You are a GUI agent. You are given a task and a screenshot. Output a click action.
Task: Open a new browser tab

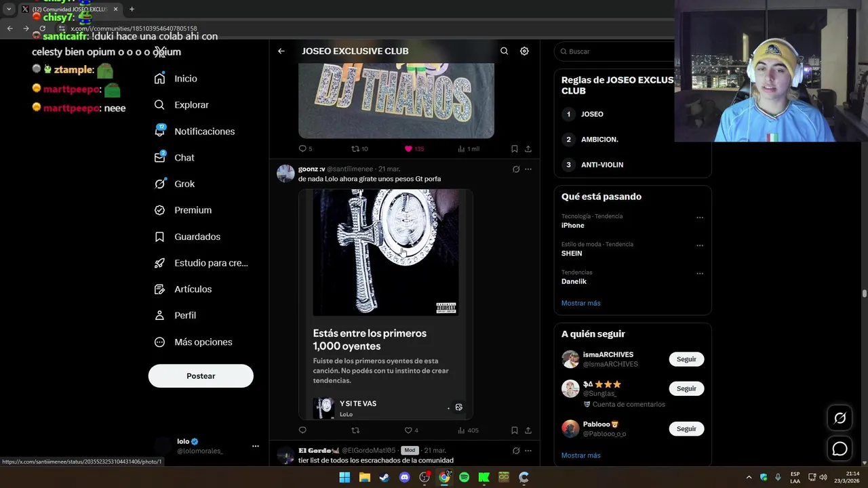[132, 9]
